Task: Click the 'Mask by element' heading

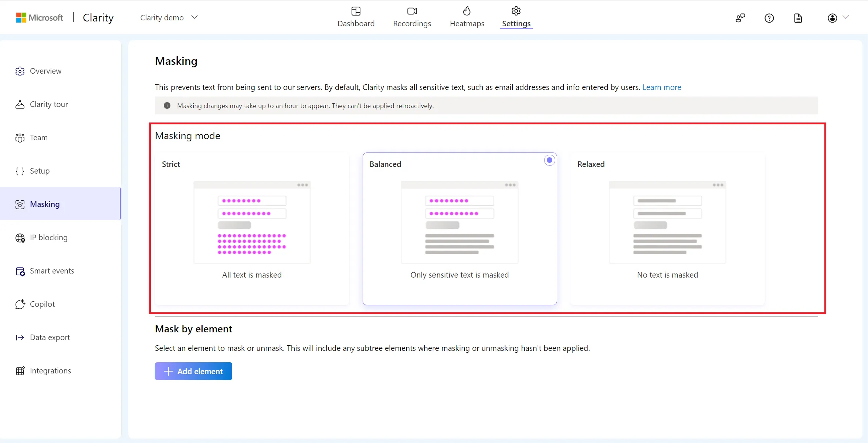Action: [193, 329]
